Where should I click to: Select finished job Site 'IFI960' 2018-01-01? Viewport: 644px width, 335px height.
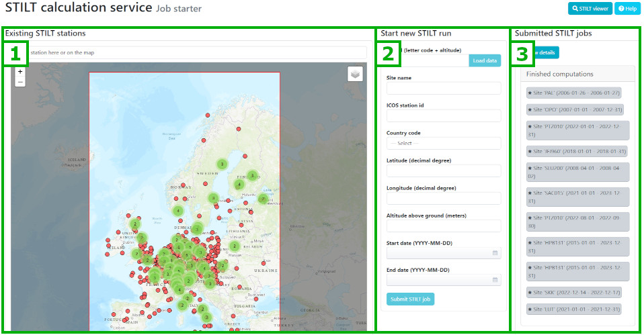coord(577,151)
